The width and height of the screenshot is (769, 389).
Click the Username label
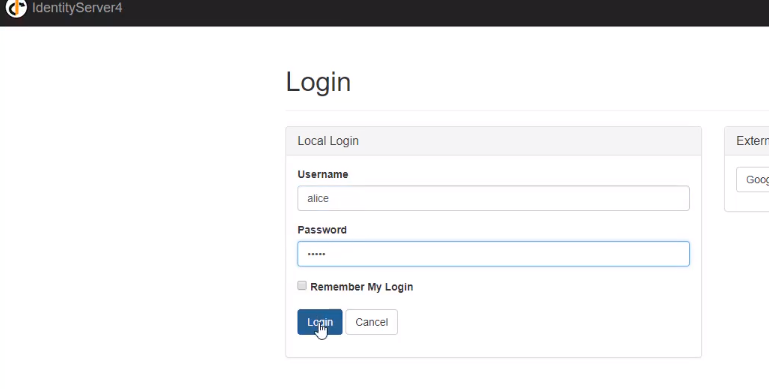click(323, 174)
